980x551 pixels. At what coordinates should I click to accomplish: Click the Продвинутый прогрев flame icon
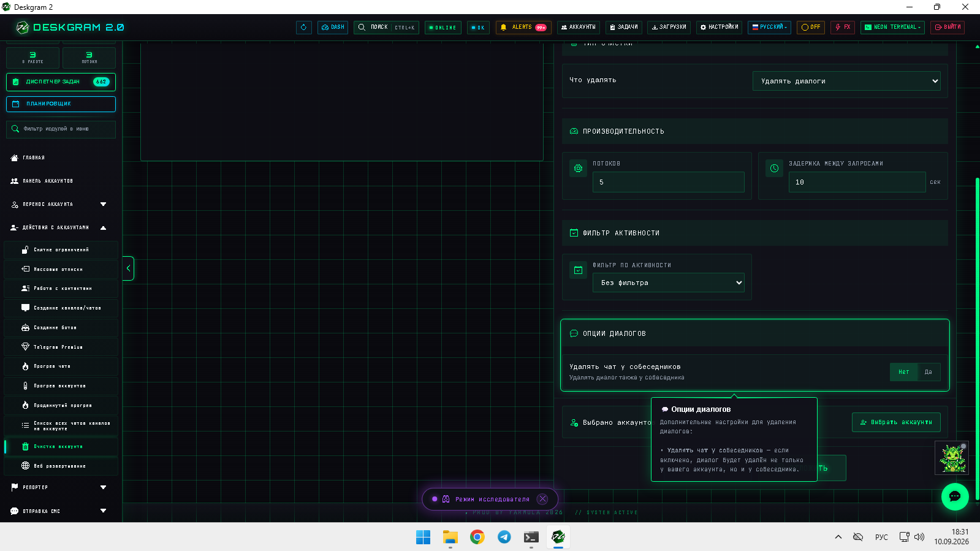pos(25,405)
